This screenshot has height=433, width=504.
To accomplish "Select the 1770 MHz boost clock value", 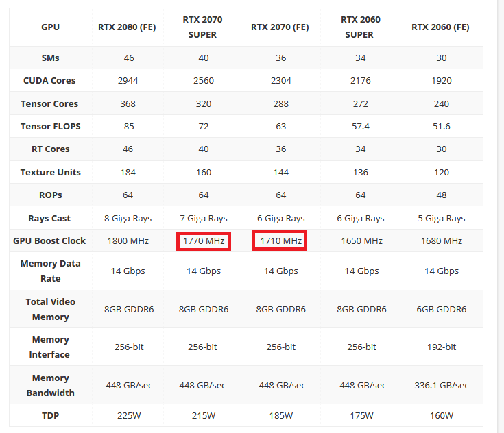I will click(x=204, y=241).
